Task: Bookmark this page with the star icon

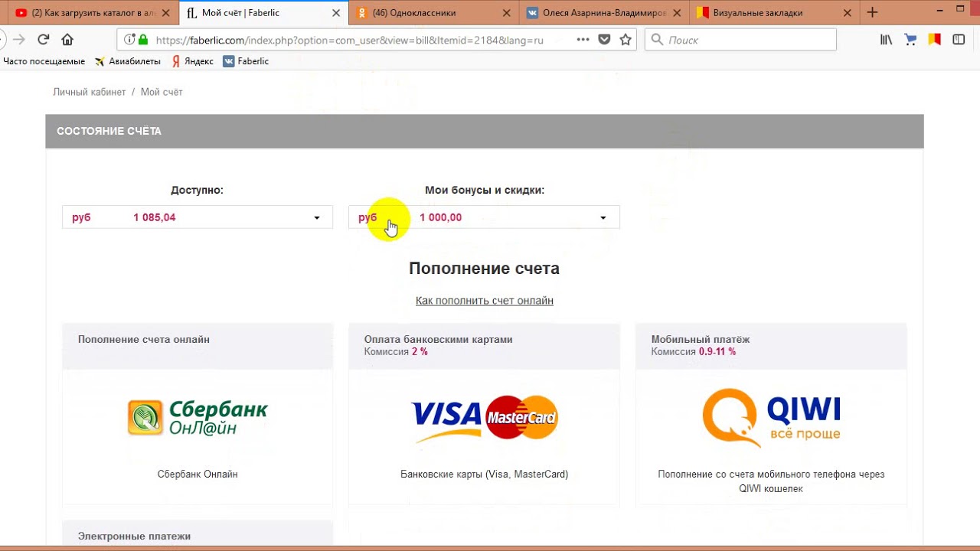Action: [x=626, y=40]
